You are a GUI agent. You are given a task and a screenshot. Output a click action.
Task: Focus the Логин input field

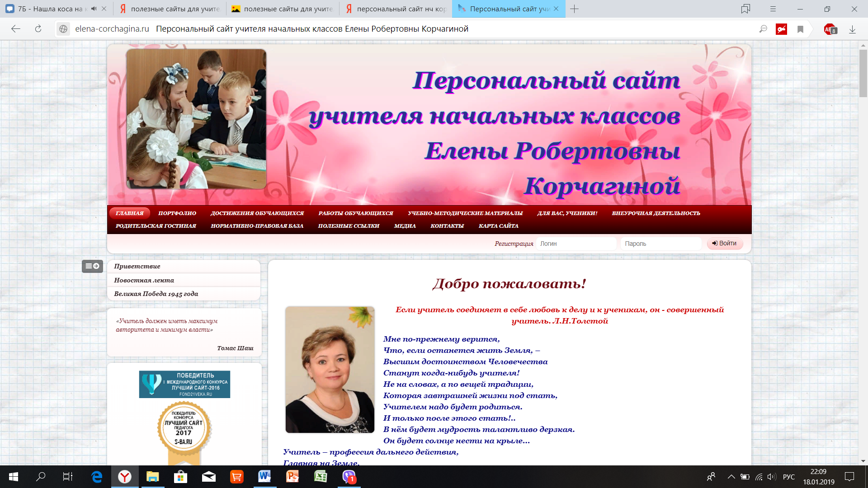tap(576, 244)
